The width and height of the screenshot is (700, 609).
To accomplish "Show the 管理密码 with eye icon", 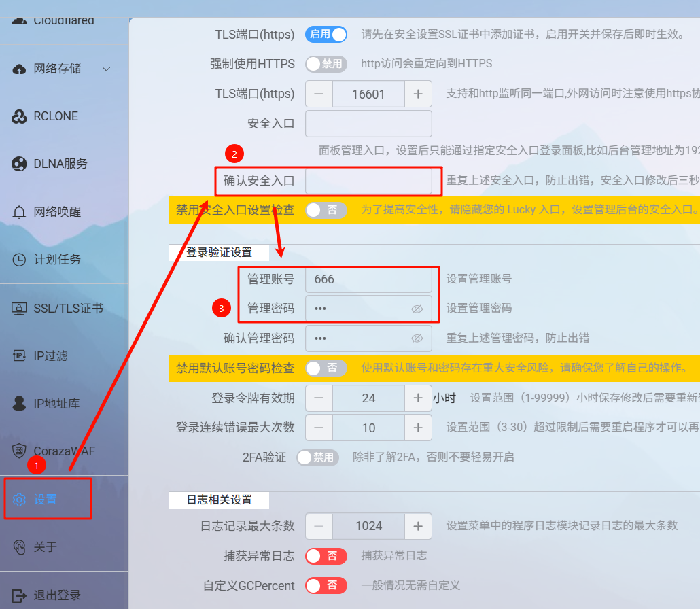I will point(417,309).
